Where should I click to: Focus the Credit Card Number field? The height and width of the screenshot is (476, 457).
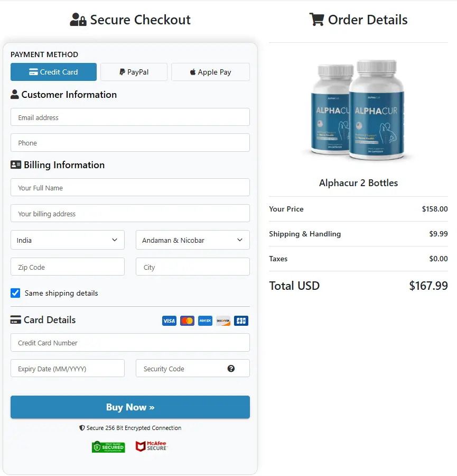pos(130,343)
